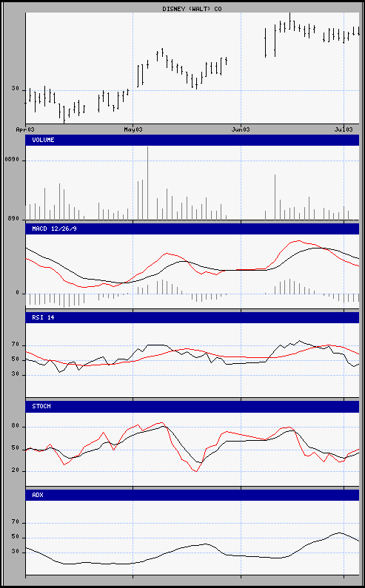This screenshot has width=365, height=588.
Task: Click the STOCH 20 level label
Action: point(16,470)
